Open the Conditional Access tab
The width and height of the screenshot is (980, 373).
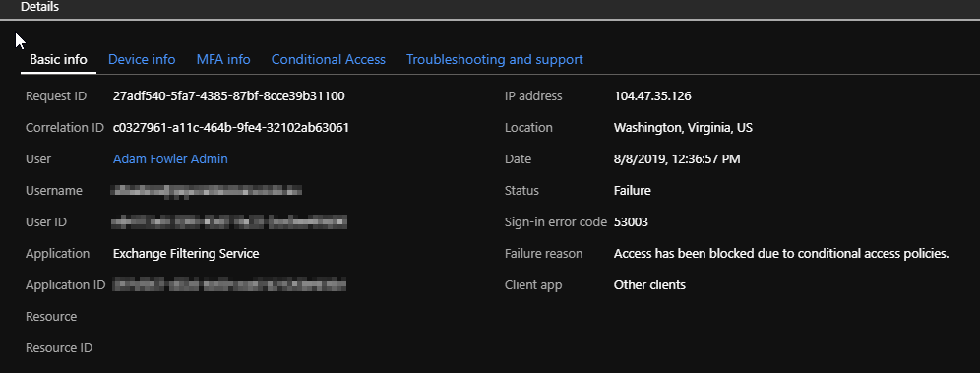coord(328,59)
